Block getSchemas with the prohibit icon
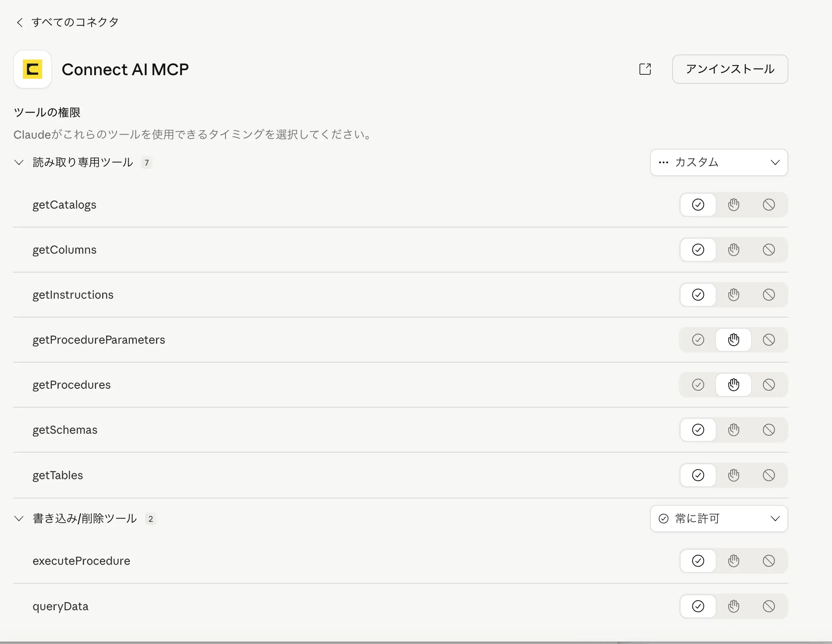The width and height of the screenshot is (832, 644). point(768,430)
